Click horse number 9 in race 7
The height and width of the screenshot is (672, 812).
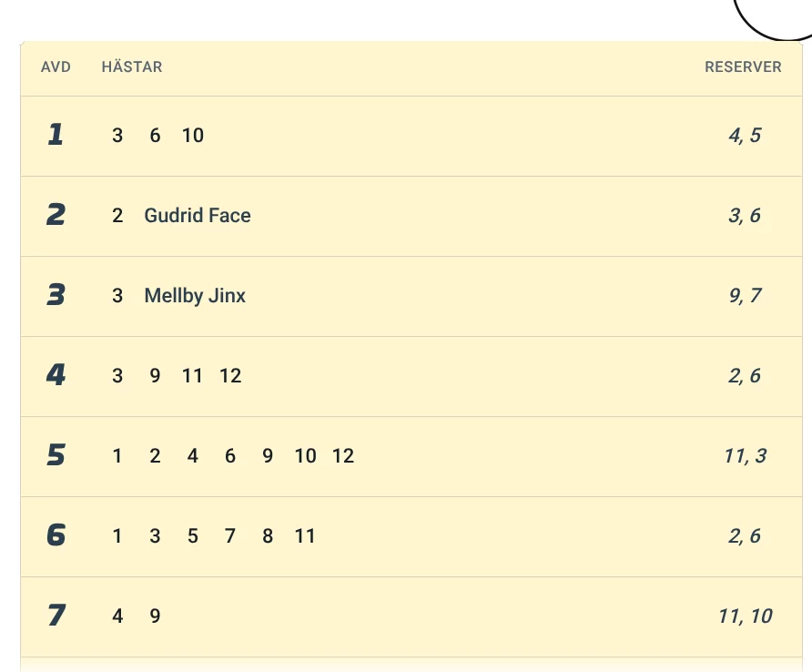[155, 616]
